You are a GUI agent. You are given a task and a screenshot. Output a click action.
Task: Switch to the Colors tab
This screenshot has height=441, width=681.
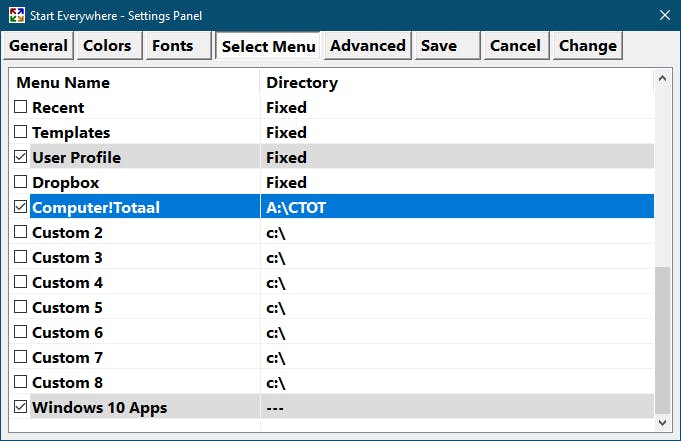107,46
